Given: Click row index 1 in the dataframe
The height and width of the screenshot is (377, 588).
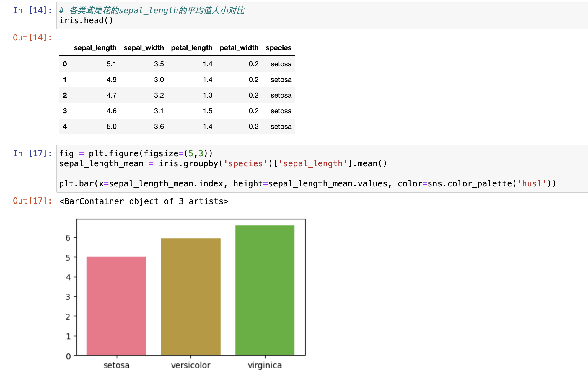Looking at the screenshot, I should pos(65,80).
